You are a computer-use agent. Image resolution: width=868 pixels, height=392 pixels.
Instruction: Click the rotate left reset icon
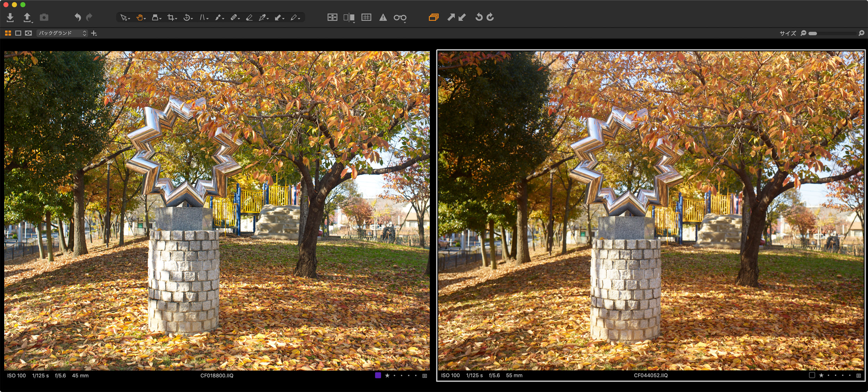(x=479, y=17)
